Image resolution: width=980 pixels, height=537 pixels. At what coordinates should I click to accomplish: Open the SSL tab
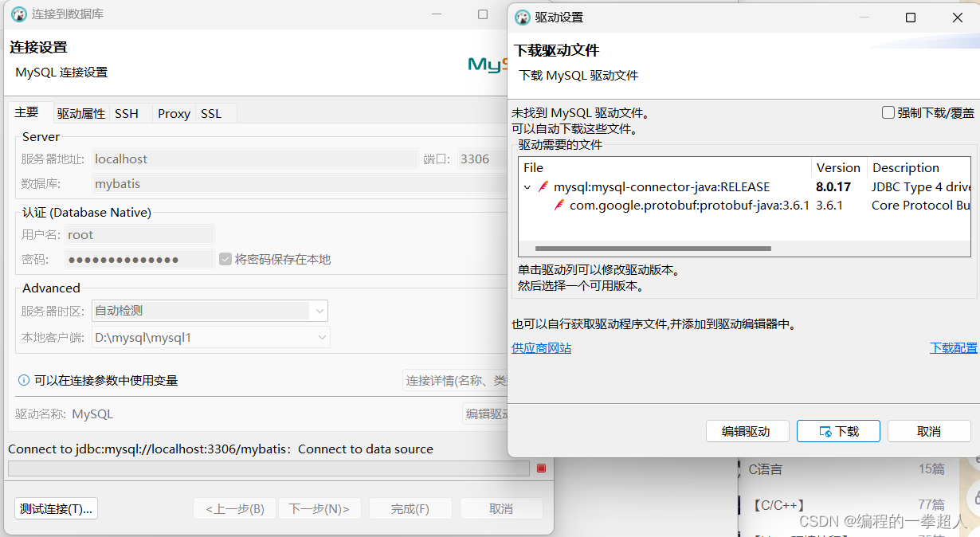click(x=211, y=114)
